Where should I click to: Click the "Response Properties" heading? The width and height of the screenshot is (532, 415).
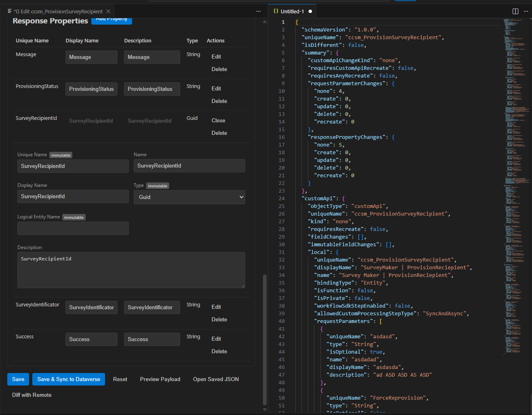coord(50,21)
